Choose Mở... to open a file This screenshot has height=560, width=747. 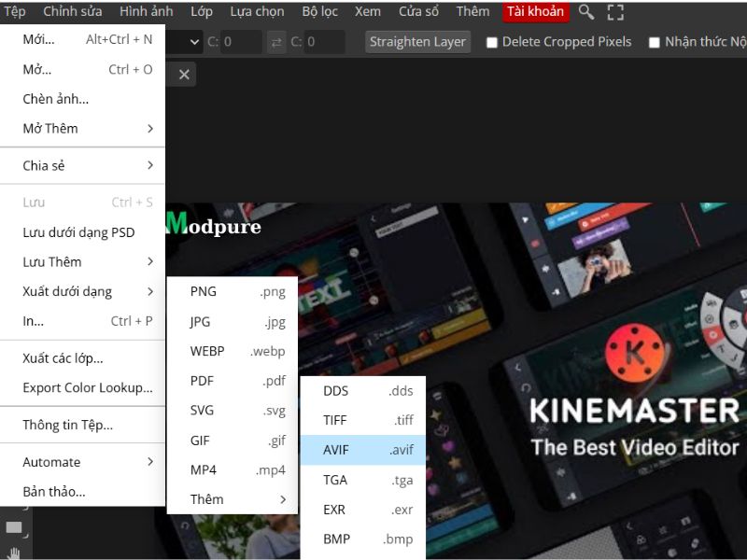[x=82, y=69]
